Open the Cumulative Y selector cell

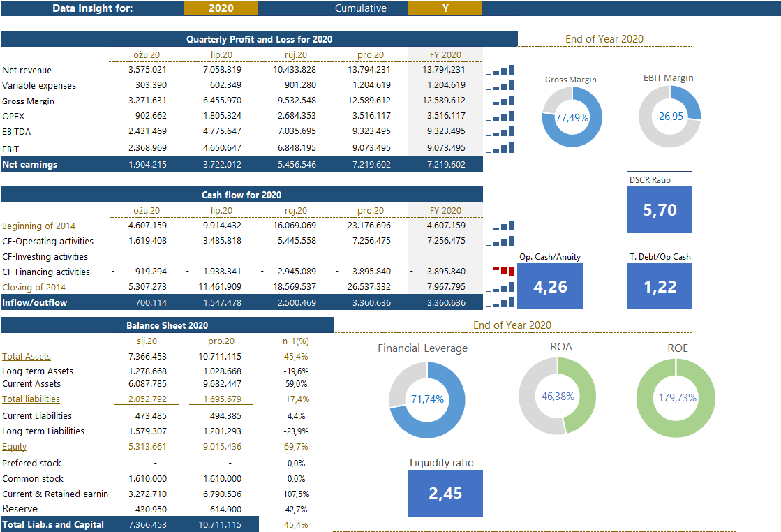tap(445, 8)
